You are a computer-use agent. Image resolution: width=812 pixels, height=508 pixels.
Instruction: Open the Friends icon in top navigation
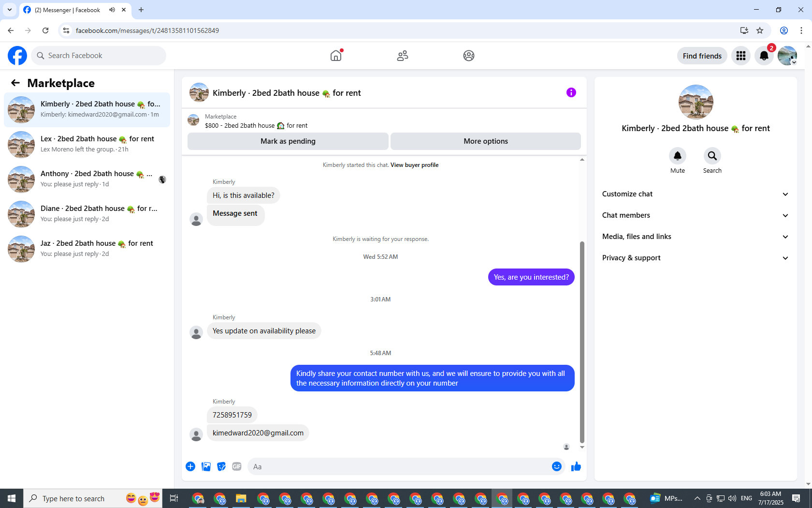point(403,56)
